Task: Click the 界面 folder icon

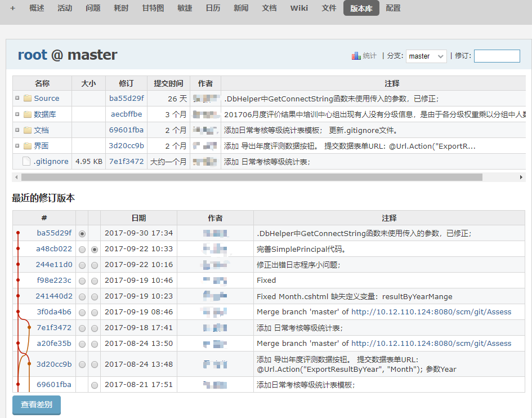Action: tap(27, 146)
